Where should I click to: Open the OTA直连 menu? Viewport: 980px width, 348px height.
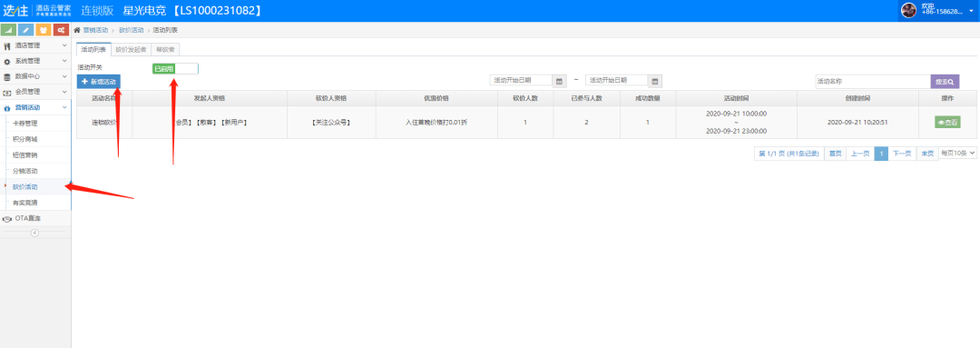(x=35, y=218)
